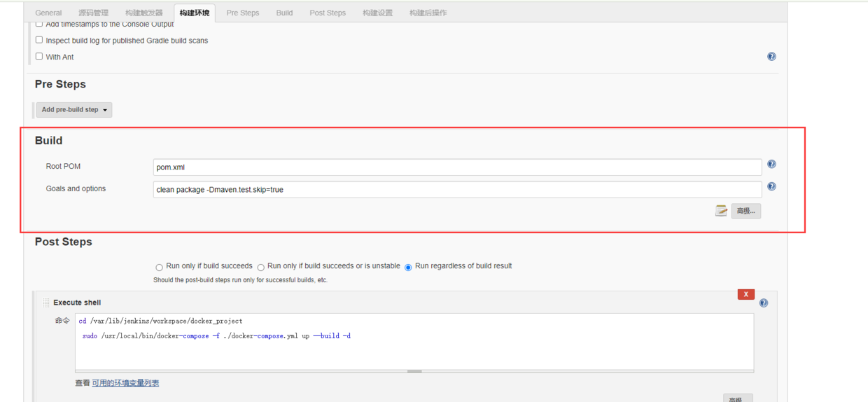Select Run only if build succeeds
Screen dimensions: 868x402
(160, 267)
